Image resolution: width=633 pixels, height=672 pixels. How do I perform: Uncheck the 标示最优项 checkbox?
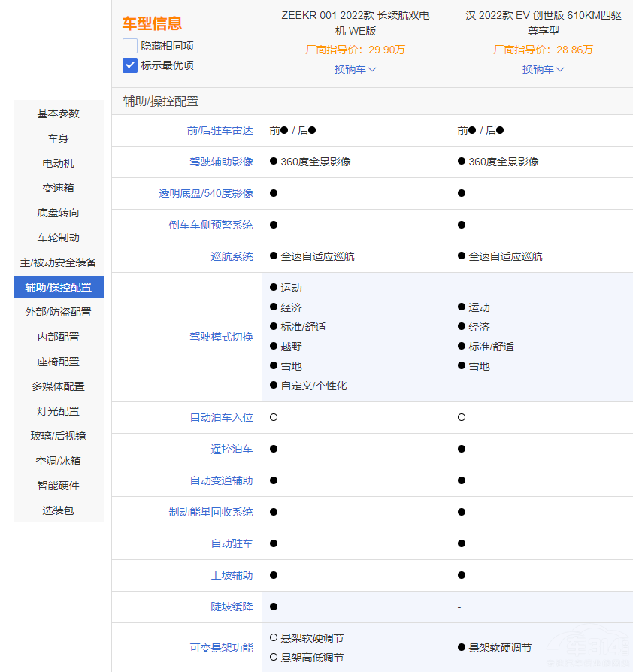click(x=130, y=65)
